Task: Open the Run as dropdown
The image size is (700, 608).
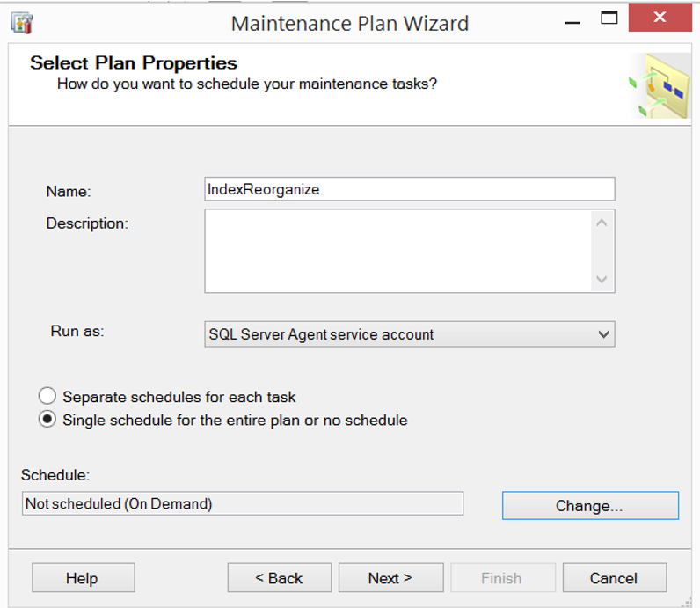Action: coord(410,334)
